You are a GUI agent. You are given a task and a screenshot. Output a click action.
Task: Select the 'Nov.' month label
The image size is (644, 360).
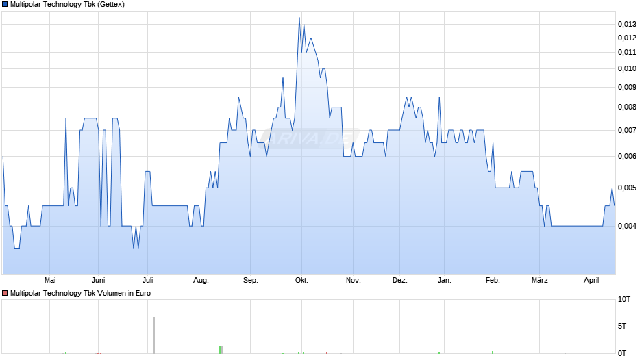[354, 280]
